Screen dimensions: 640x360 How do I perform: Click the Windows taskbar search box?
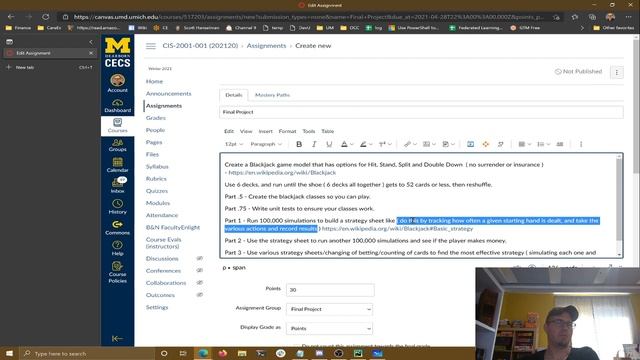[x=87, y=353]
